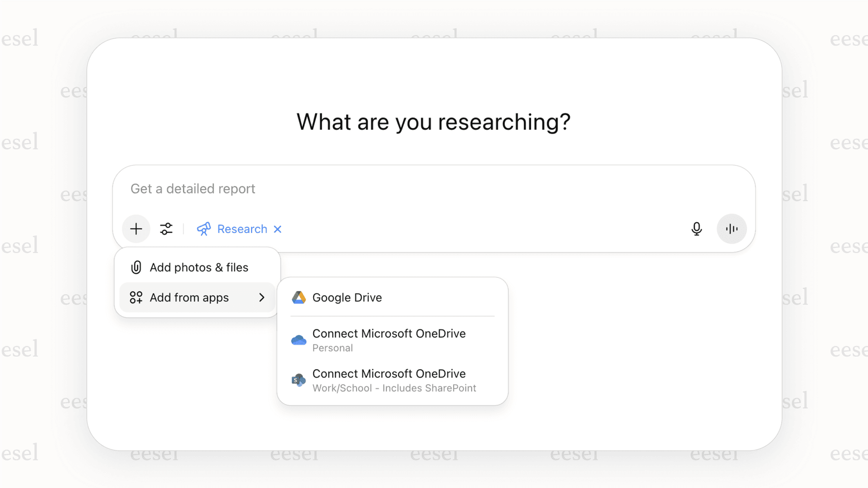This screenshot has height=488, width=868.
Task: Connect Microsoft OneDrive Work/School account
Action: point(389,380)
